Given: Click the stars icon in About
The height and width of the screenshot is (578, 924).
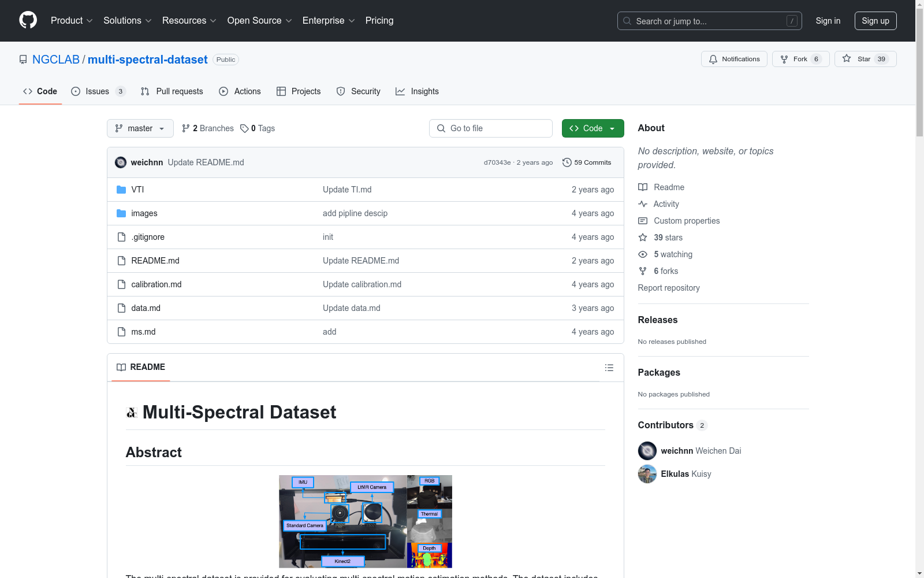Looking at the screenshot, I should (x=643, y=238).
